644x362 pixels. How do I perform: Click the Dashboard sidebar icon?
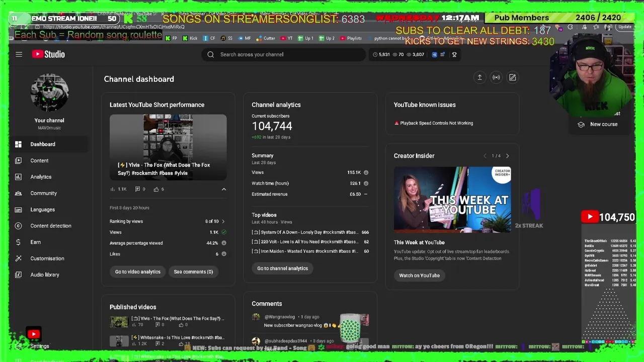point(18,144)
